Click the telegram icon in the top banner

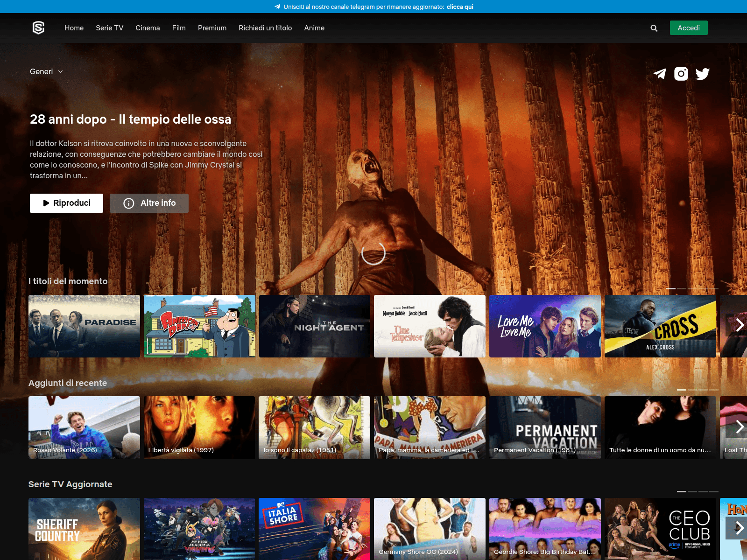point(277,7)
